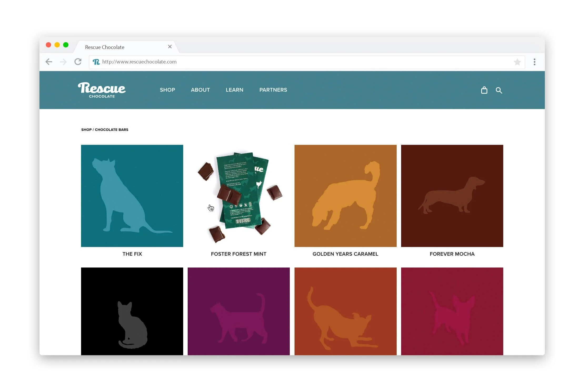Click the browser back arrow
This screenshot has height=392, width=588.
pyautogui.click(x=49, y=62)
